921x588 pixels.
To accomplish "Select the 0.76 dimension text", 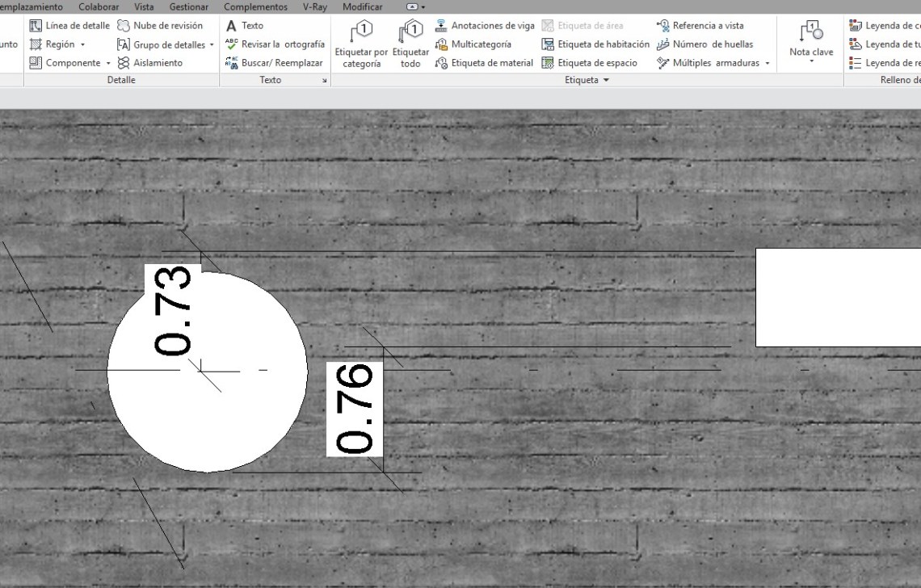I will tap(355, 409).
